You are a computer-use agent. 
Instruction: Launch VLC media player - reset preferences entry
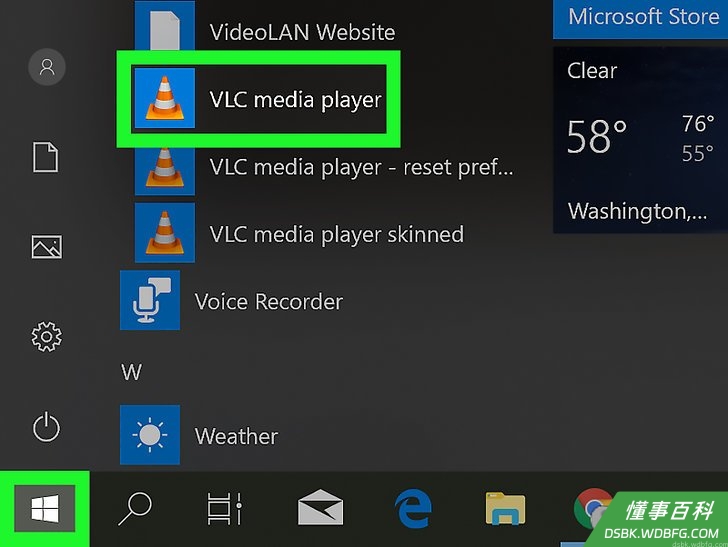pos(324,167)
